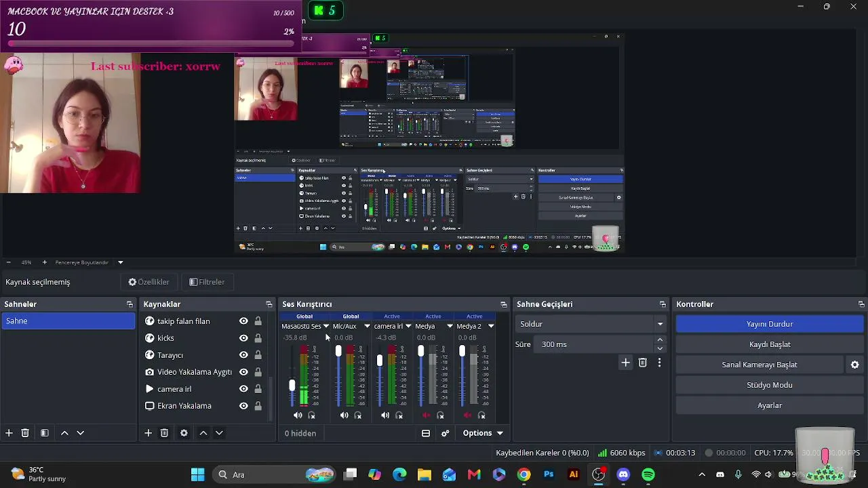Delete the selected scene with the trash icon
This screenshot has height=488, width=868.
click(25, 433)
